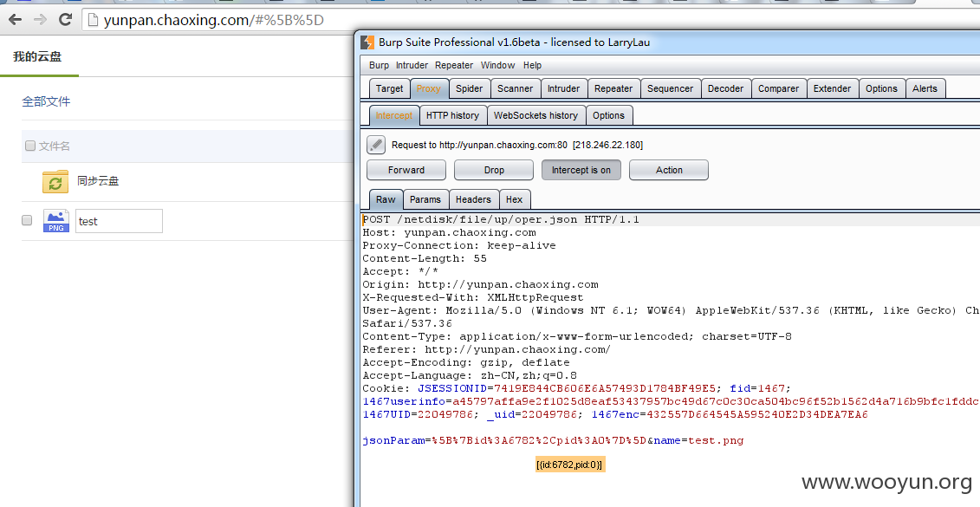Open the 同步云盘 folder name

(x=98, y=181)
